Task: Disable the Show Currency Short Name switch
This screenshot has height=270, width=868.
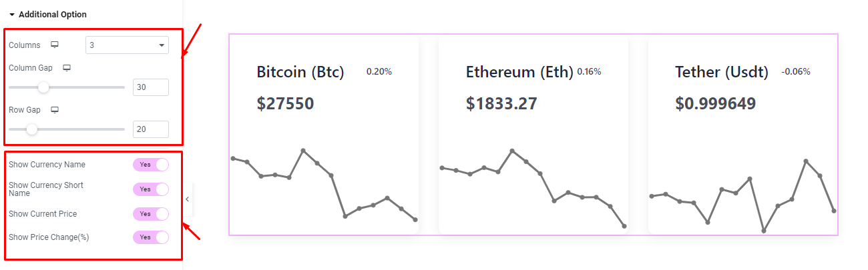Action: 151,189
